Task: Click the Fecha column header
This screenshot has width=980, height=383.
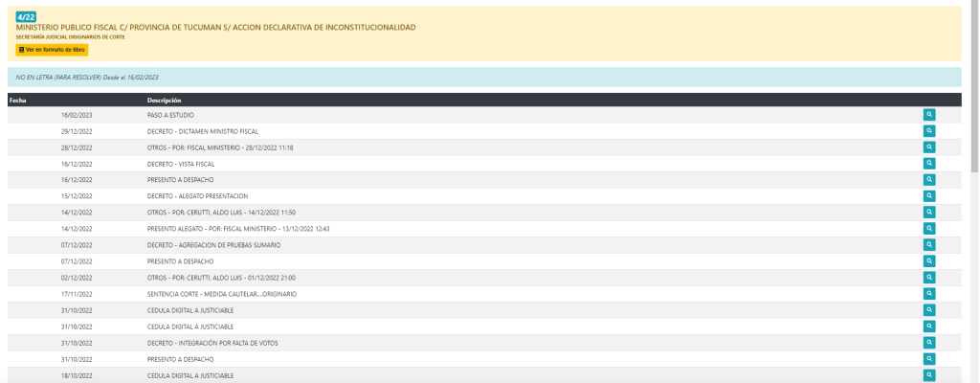Action: tap(17, 100)
